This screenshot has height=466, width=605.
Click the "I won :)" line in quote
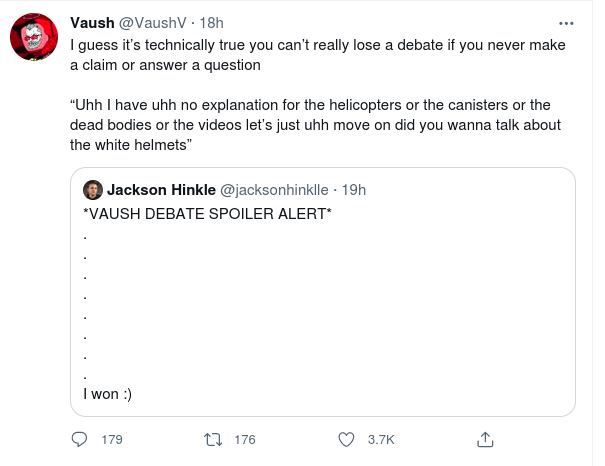pyautogui.click(x=107, y=394)
